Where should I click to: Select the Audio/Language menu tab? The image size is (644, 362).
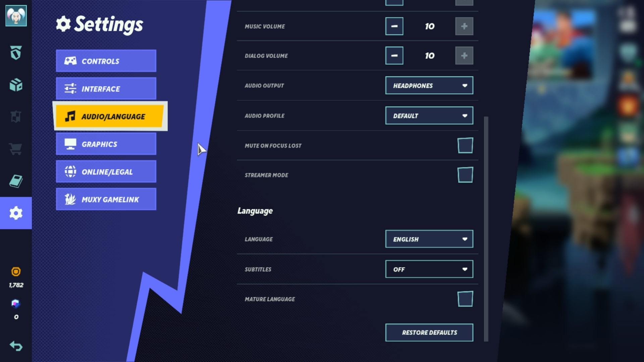(109, 116)
